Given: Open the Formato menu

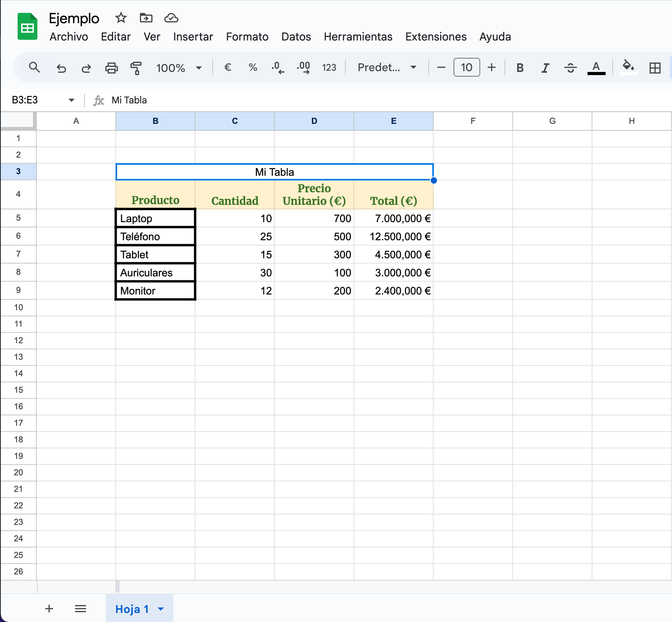Looking at the screenshot, I should pos(247,37).
